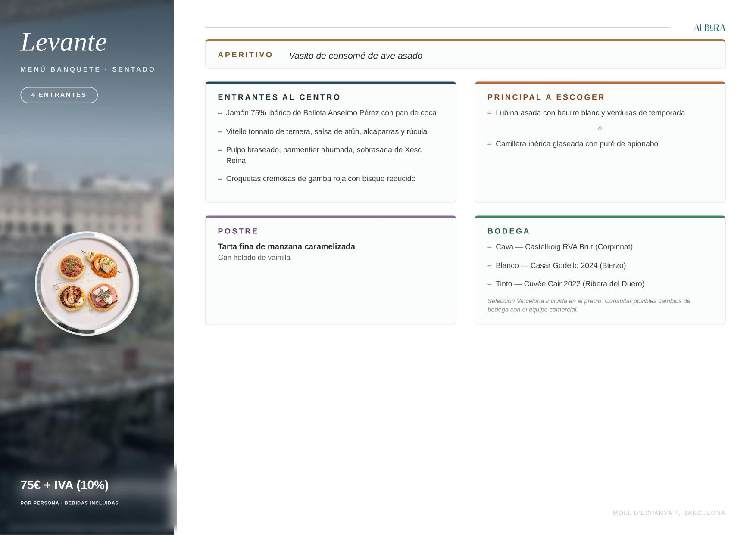Select the Aperitivo heading
The height and width of the screenshot is (535, 756).
click(245, 55)
